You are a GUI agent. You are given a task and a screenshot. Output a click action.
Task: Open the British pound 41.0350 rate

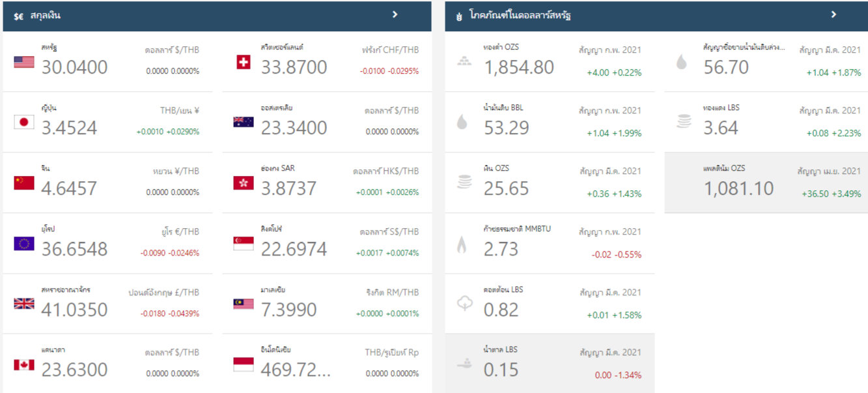[x=74, y=310]
